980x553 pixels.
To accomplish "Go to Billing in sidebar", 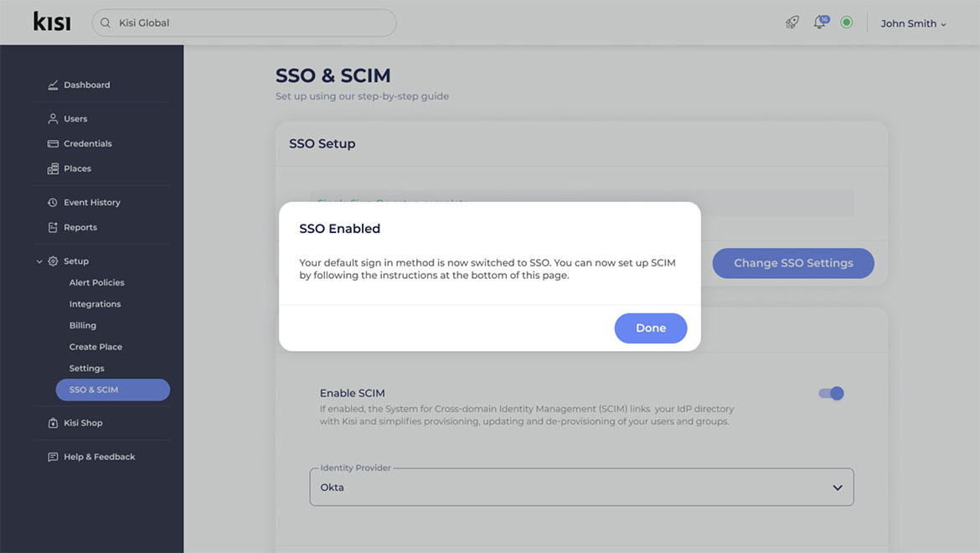I will click(x=82, y=326).
